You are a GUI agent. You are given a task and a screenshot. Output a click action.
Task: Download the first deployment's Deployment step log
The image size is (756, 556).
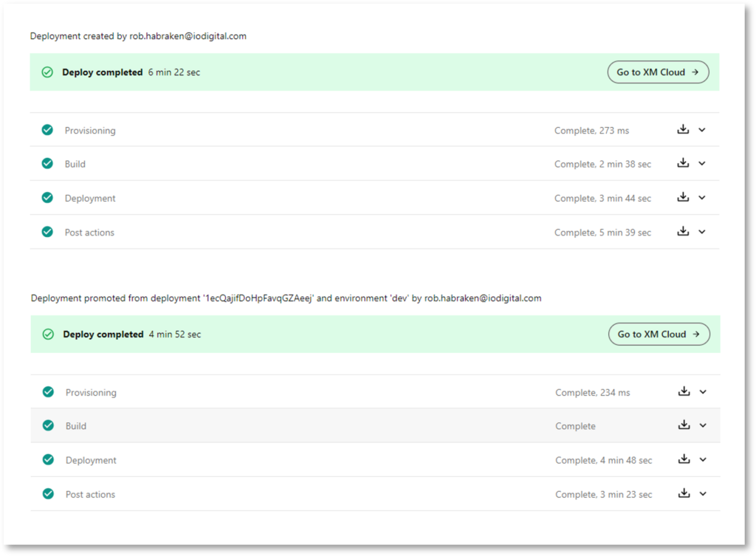click(683, 197)
